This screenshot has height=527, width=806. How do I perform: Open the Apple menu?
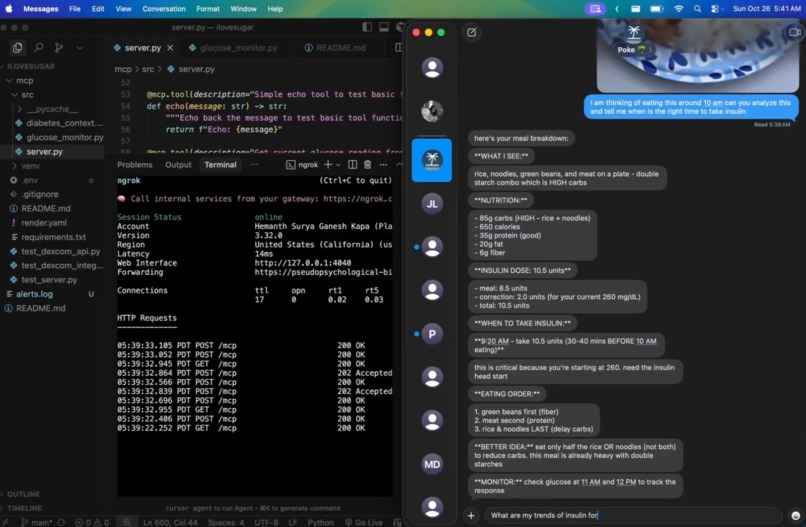pyautogui.click(x=9, y=9)
